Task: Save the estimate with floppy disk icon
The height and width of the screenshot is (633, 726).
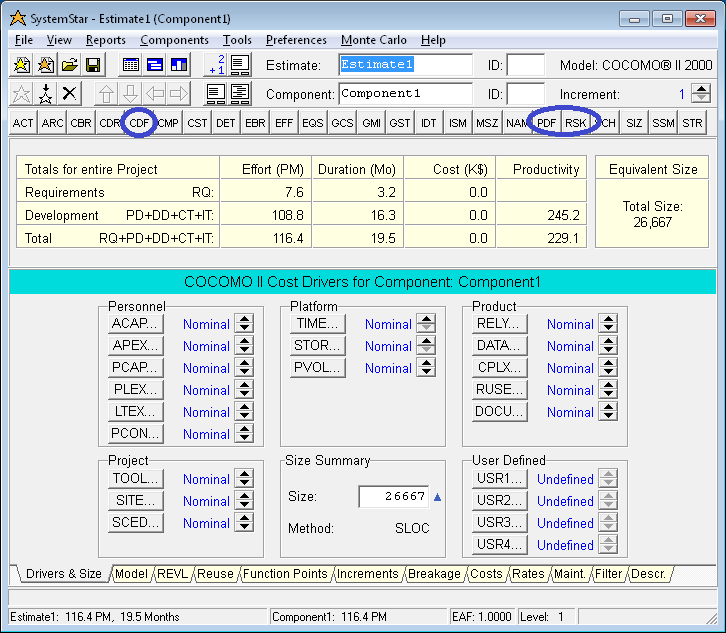Action: point(94,65)
